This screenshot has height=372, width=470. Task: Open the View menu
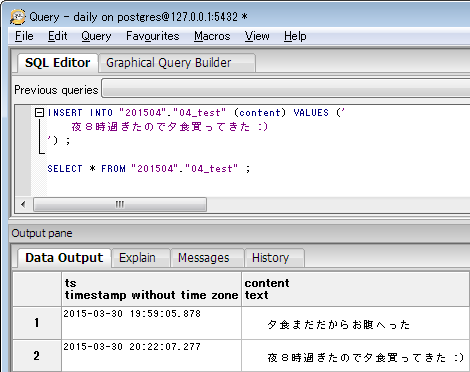coord(257,36)
